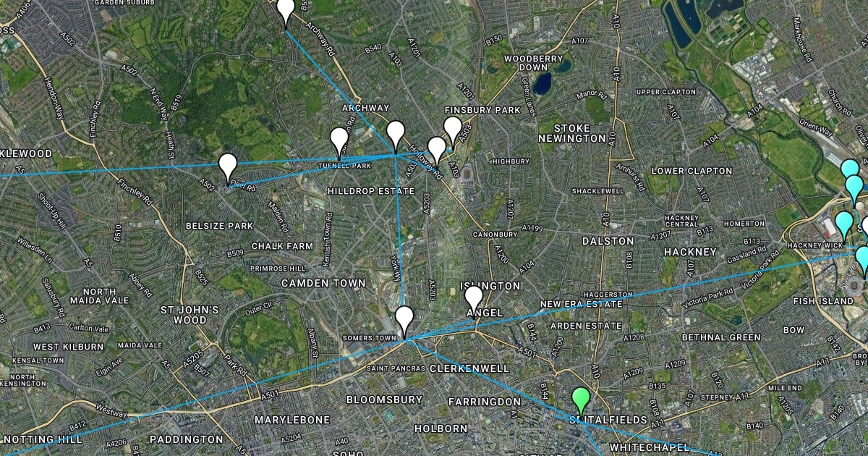Click the Bloomsbury map label
This screenshot has height=456, width=868.
(x=384, y=400)
